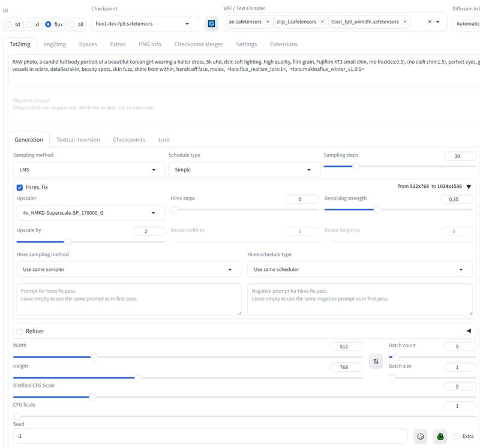Click the Hires steps number field
Viewport: 480px width, 448px height.
tap(303, 199)
